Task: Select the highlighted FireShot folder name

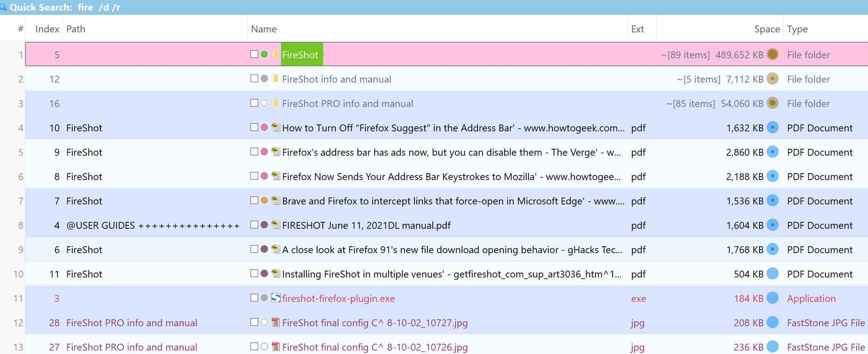Action: 300,55
